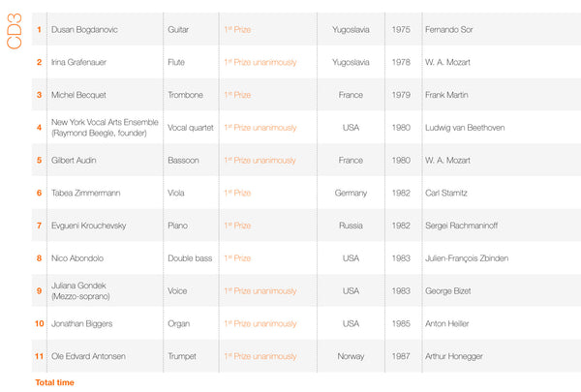
Task: Open the New York Vocal Arts Ensemble entry
Action: coord(104,128)
